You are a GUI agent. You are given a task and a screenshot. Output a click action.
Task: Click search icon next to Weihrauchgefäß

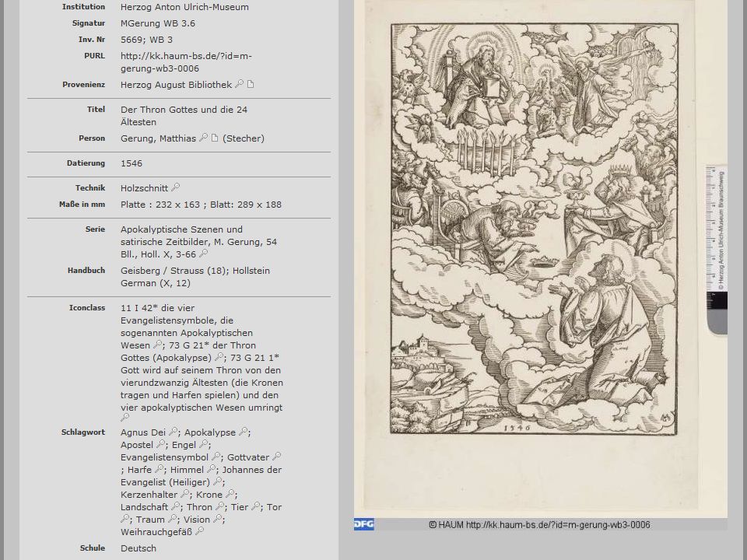[200, 531]
